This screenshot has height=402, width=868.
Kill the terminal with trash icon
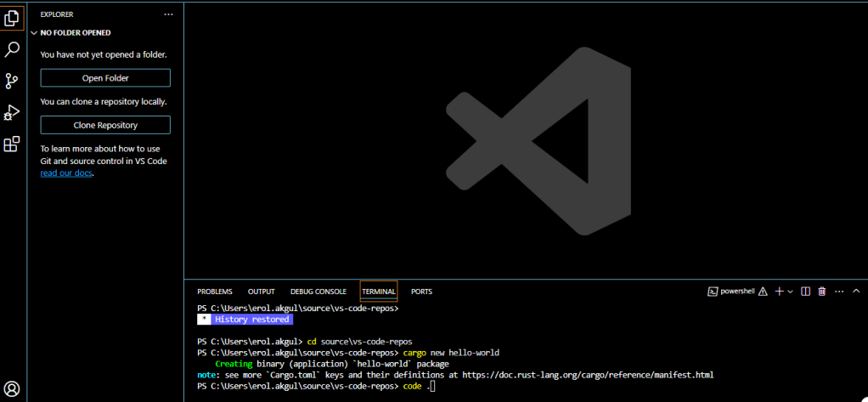[x=821, y=292]
